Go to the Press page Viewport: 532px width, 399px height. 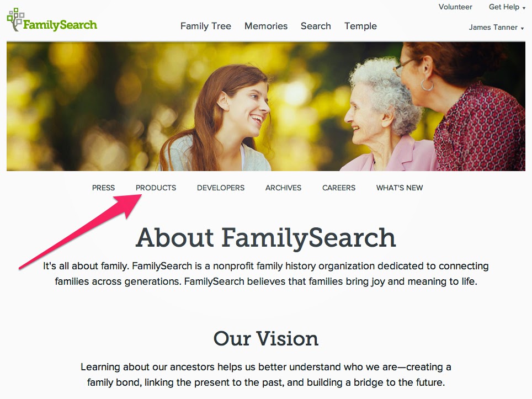tap(104, 188)
